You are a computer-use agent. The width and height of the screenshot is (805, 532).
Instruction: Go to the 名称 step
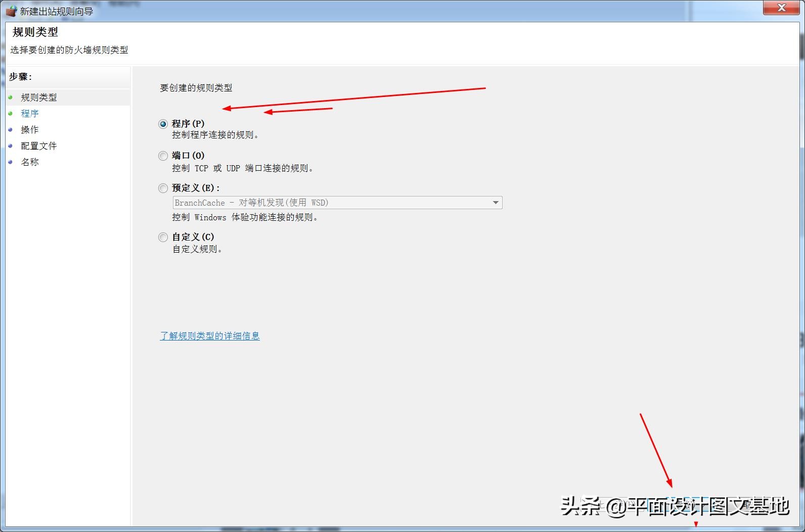(30, 162)
